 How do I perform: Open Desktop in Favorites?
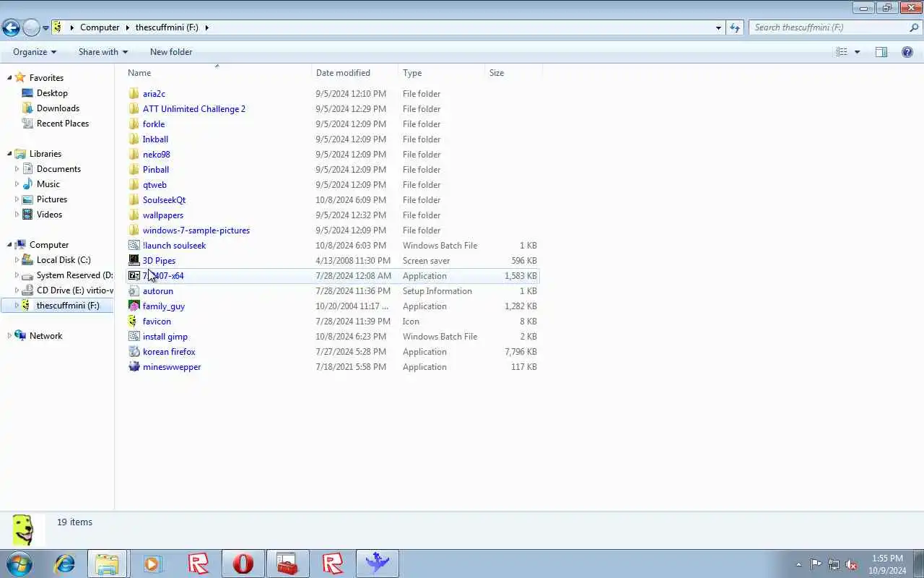coord(52,93)
